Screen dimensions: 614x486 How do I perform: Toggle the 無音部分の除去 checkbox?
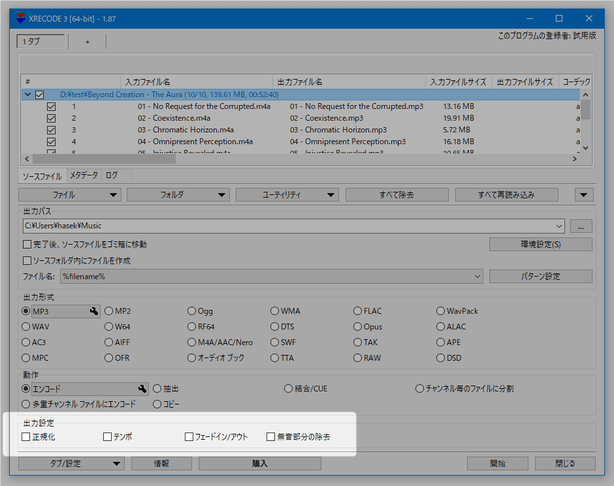coord(270,437)
